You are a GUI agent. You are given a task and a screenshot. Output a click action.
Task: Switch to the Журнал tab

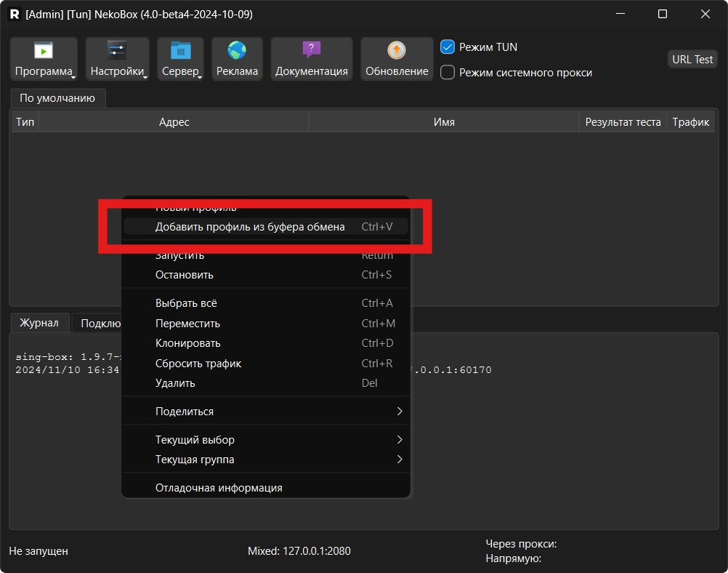tap(39, 323)
